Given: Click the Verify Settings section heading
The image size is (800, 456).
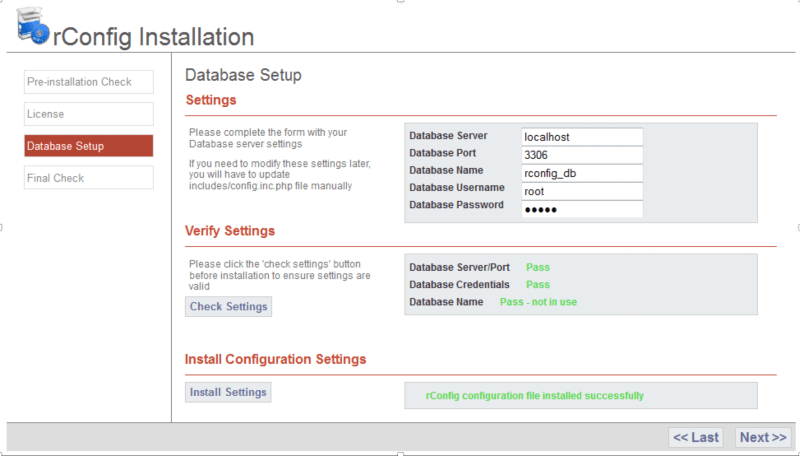Looking at the screenshot, I should pyautogui.click(x=230, y=231).
